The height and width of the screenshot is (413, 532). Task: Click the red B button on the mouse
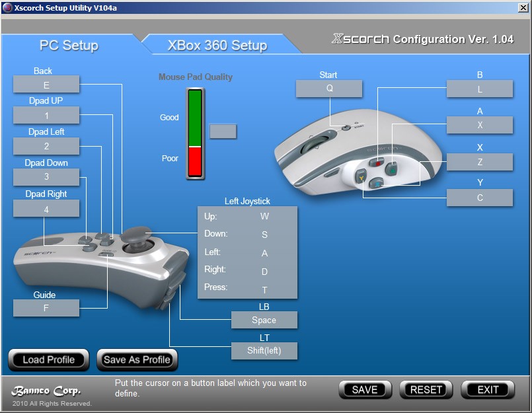(377, 163)
